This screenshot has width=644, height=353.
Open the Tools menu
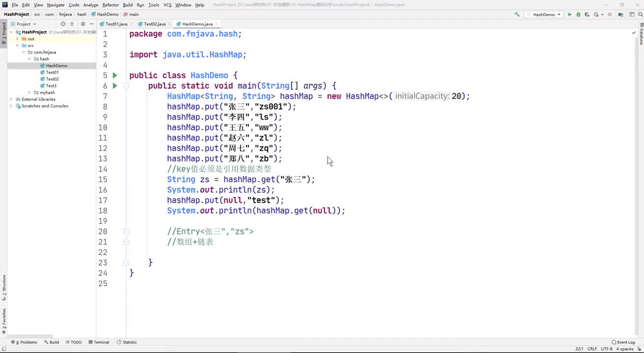(x=154, y=5)
